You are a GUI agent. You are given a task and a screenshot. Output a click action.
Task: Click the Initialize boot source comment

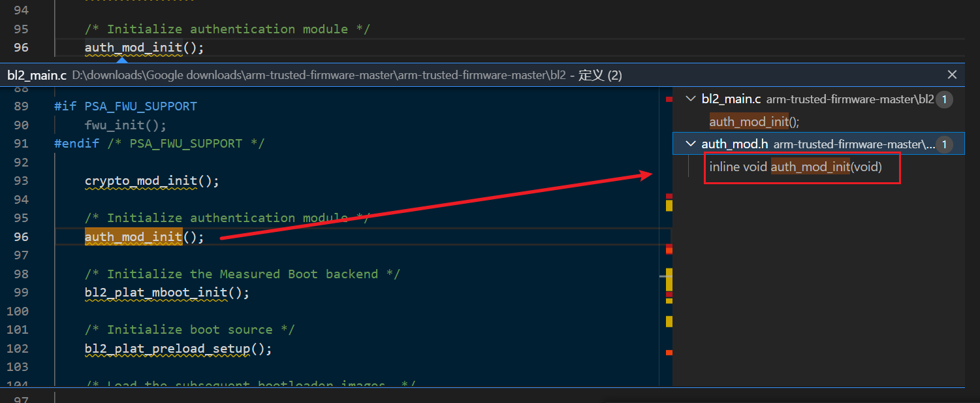point(189,330)
